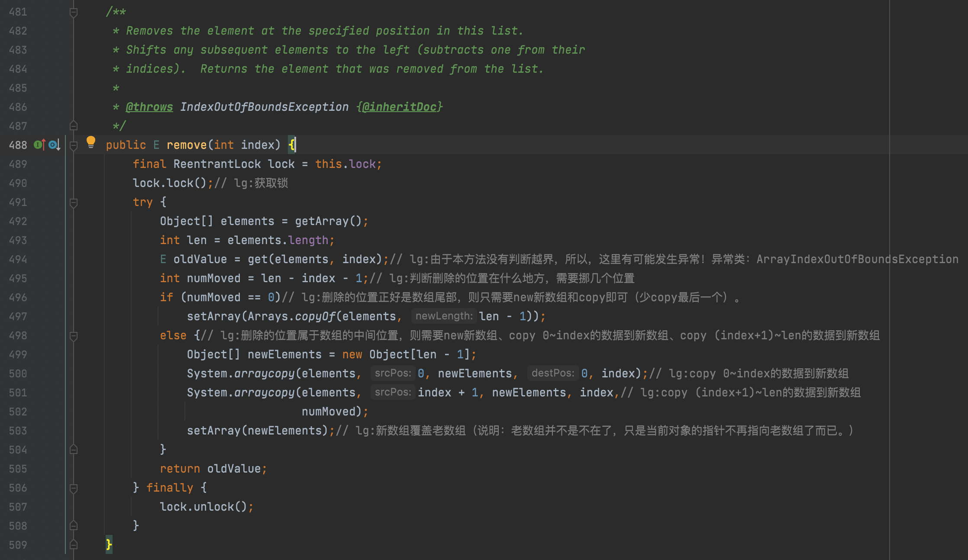Open the @throws Javadoc tag link
Viewport: 968px width, 560px height.
pyautogui.click(x=149, y=107)
